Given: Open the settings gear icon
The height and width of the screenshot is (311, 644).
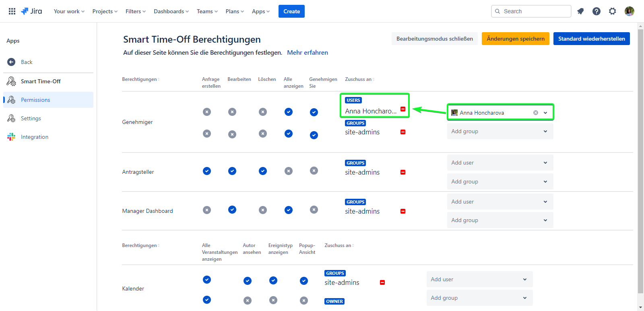Looking at the screenshot, I should coord(612,11).
